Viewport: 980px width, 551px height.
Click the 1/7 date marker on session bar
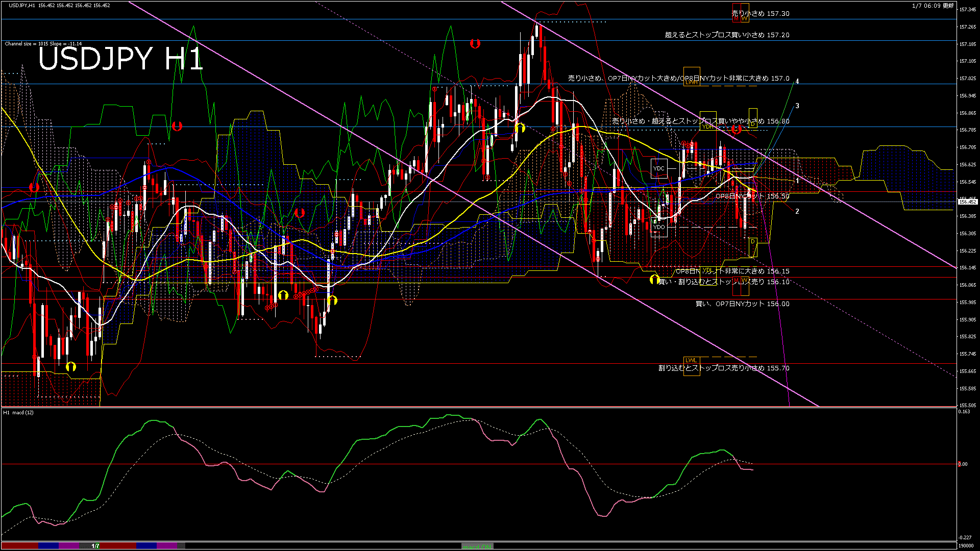95,546
